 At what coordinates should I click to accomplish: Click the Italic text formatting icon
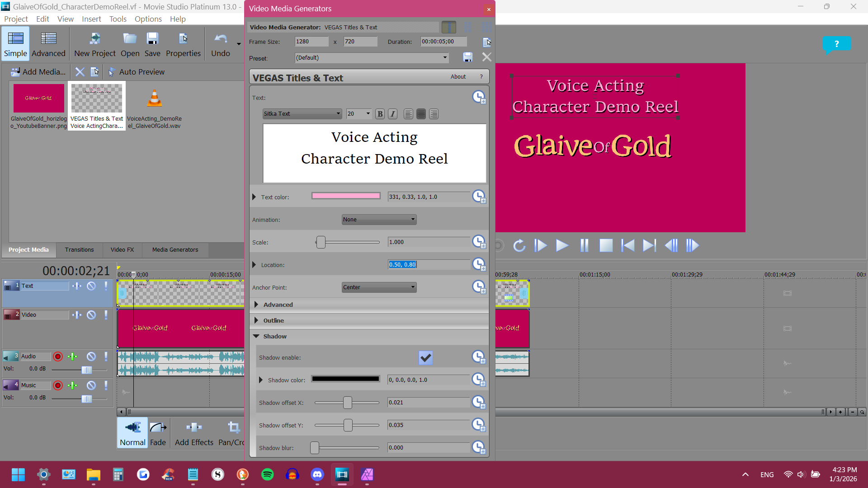click(x=392, y=114)
